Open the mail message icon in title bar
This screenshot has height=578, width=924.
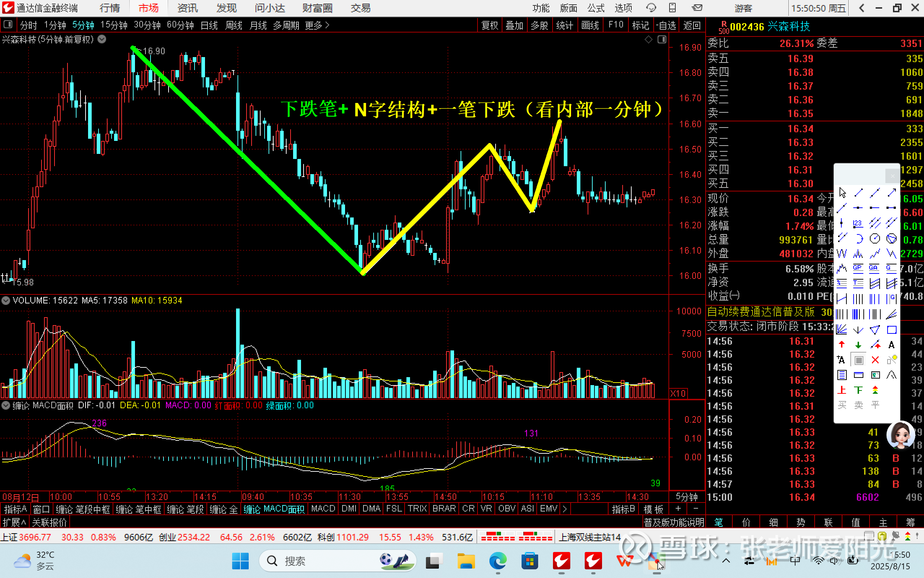[x=697, y=8]
